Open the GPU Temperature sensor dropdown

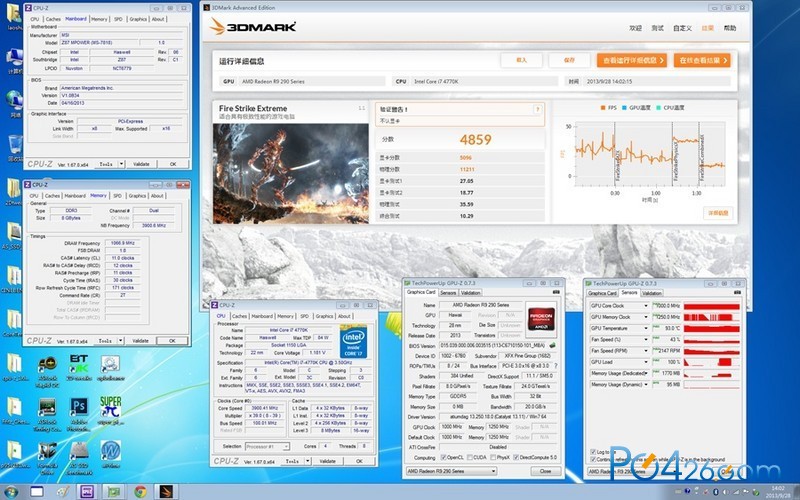coord(646,328)
